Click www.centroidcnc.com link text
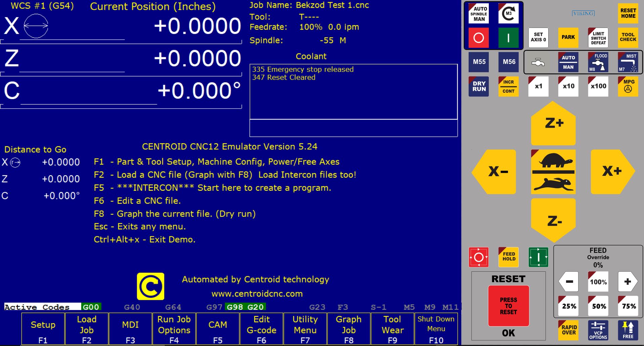Image resolution: width=644 pixels, height=346 pixels. pyautogui.click(x=257, y=294)
